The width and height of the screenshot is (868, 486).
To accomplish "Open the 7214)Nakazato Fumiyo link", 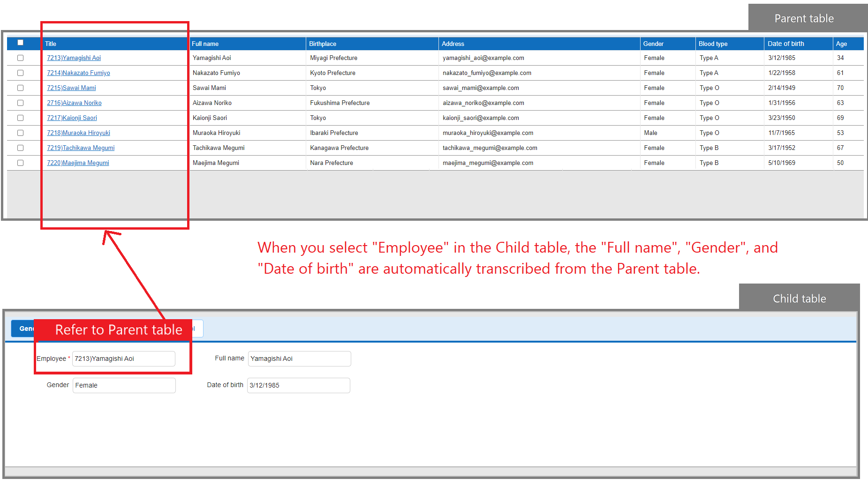I will click(x=78, y=73).
